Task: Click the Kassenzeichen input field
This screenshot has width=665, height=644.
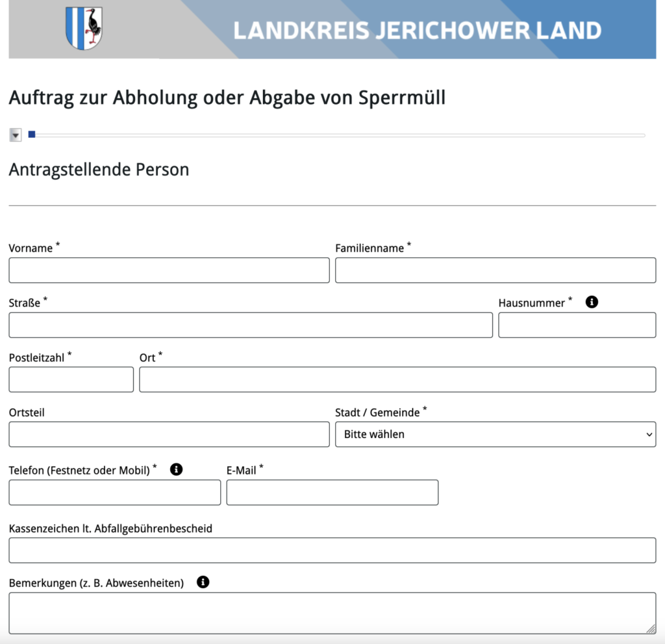Action: click(332, 550)
